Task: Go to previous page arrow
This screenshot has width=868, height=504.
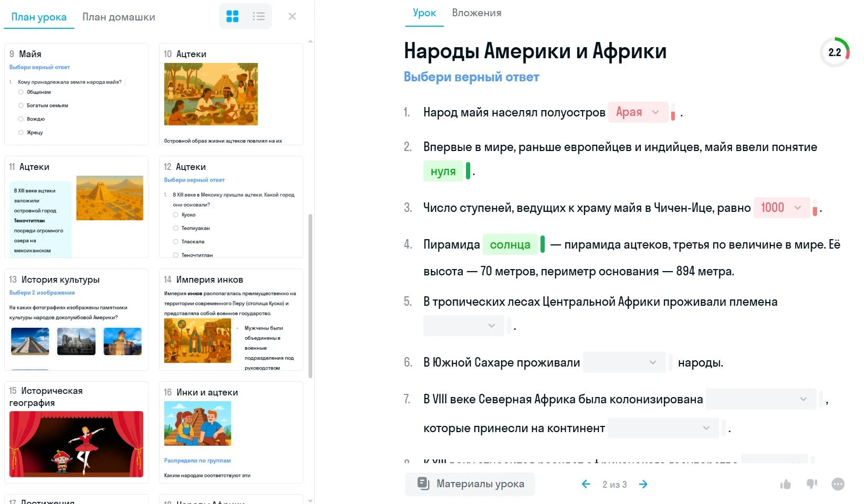Action: (x=586, y=484)
